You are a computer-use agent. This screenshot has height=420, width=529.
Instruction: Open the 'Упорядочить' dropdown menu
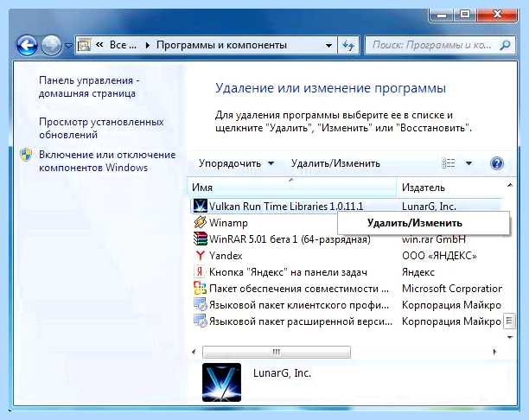click(x=236, y=163)
